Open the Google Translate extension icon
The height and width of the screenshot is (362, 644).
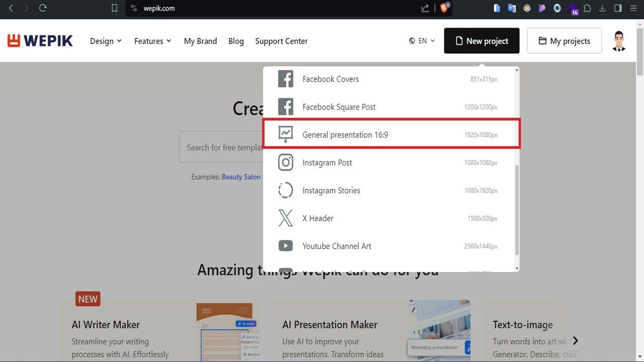tap(512, 8)
